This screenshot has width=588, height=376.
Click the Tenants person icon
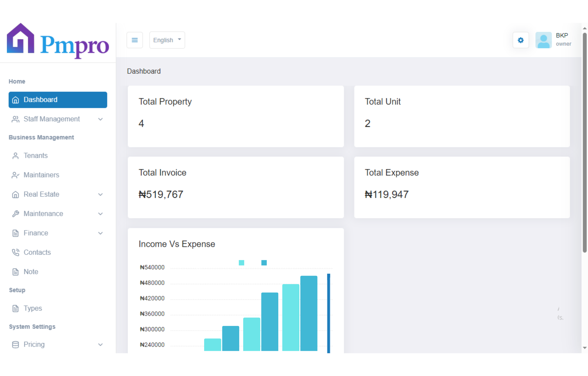(x=15, y=156)
